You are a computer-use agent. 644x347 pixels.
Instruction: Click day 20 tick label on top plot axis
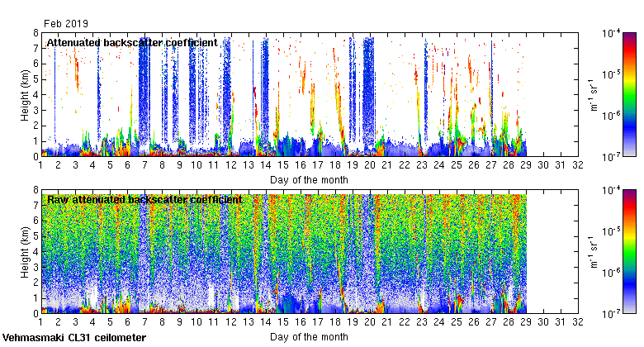pyautogui.click(x=370, y=165)
